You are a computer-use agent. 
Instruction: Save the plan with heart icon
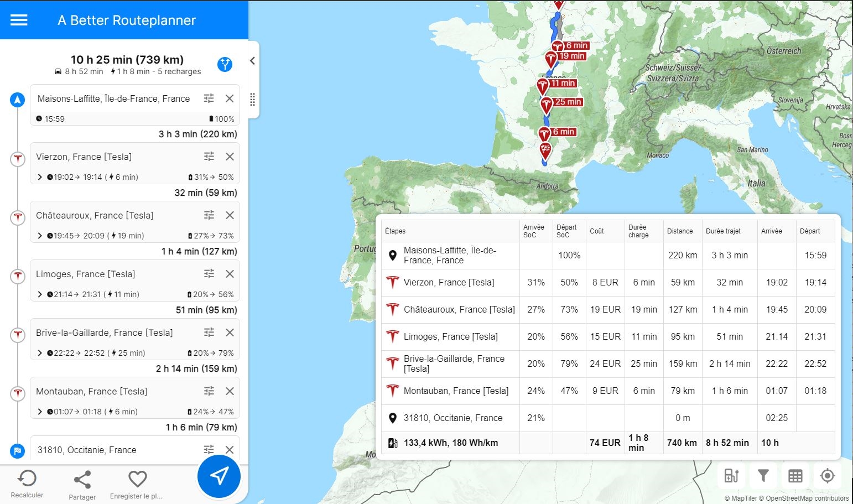(137, 484)
